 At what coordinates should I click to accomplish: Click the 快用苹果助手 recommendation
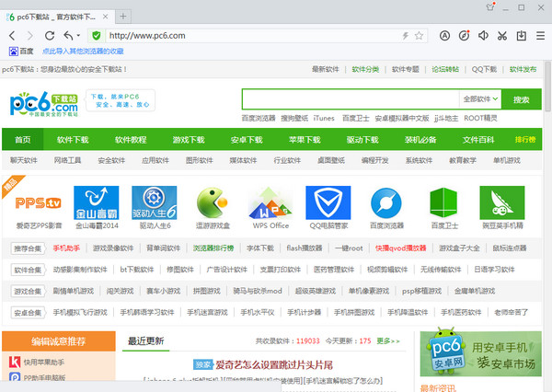[37, 362]
